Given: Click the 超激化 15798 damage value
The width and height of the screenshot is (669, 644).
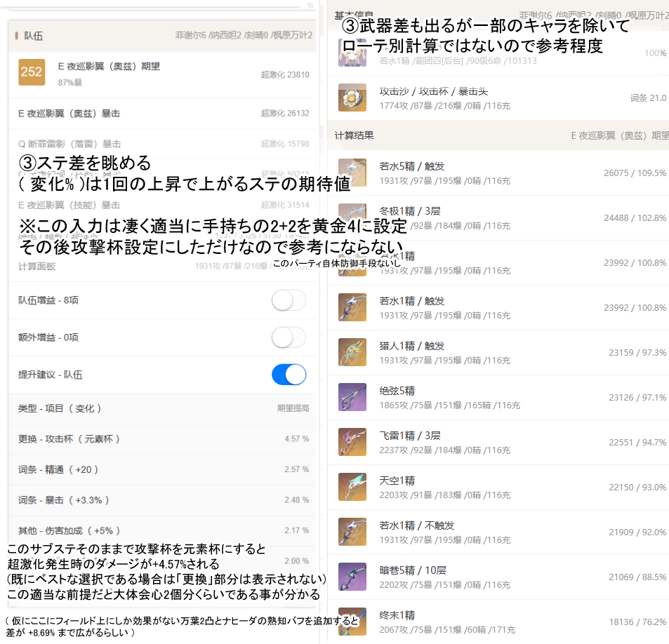Looking at the screenshot, I should pyautogui.click(x=285, y=144).
